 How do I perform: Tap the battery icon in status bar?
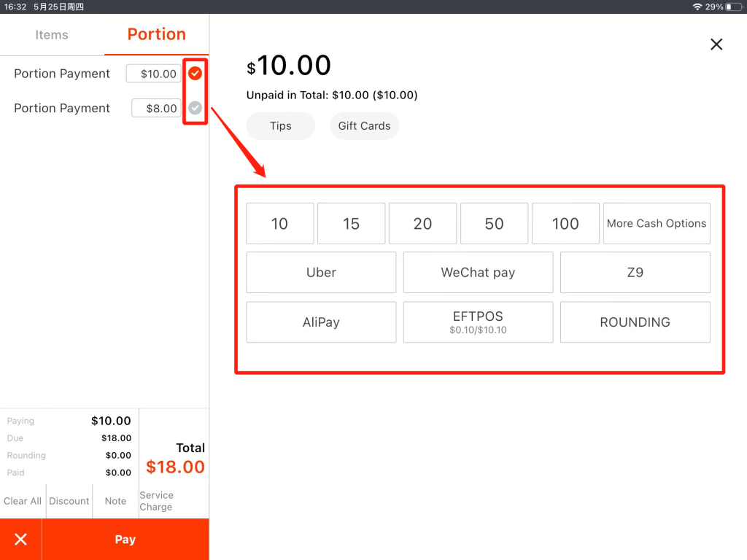(x=734, y=7)
